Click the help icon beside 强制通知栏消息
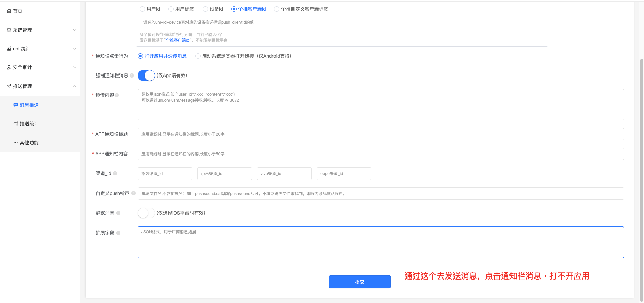The image size is (644, 303). coord(132,75)
